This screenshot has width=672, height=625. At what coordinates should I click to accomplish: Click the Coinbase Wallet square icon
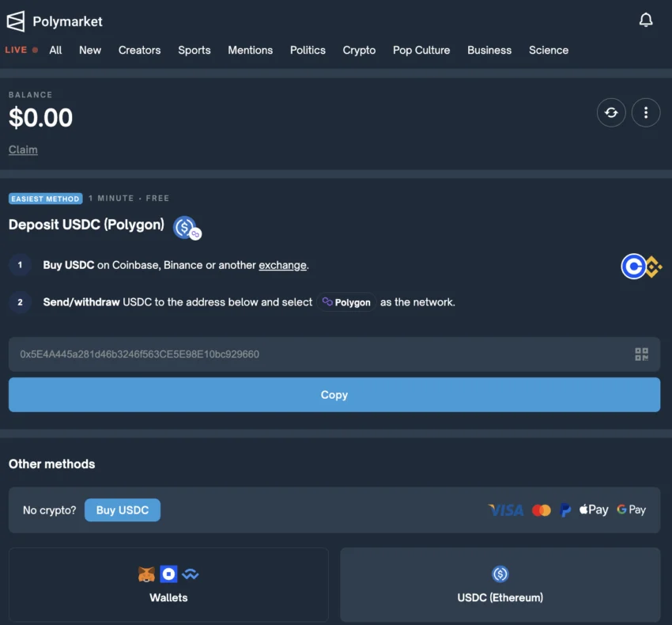click(168, 574)
